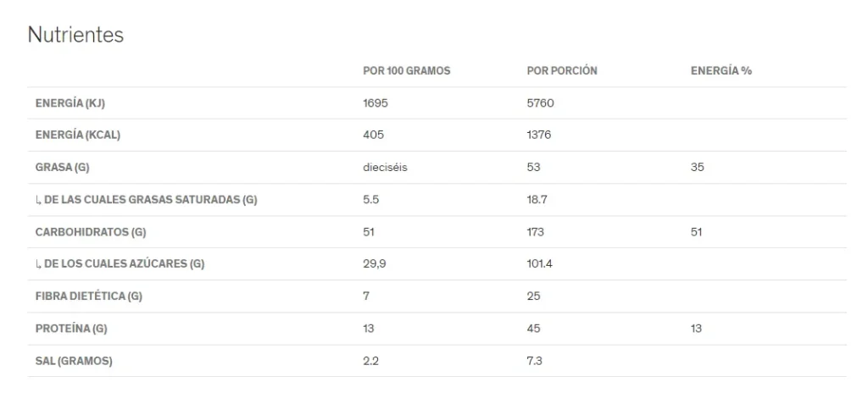The height and width of the screenshot is (415, 868).
Task: Click the sub-item arrow before grasas saturadas
Action: (x=38, y=200)
